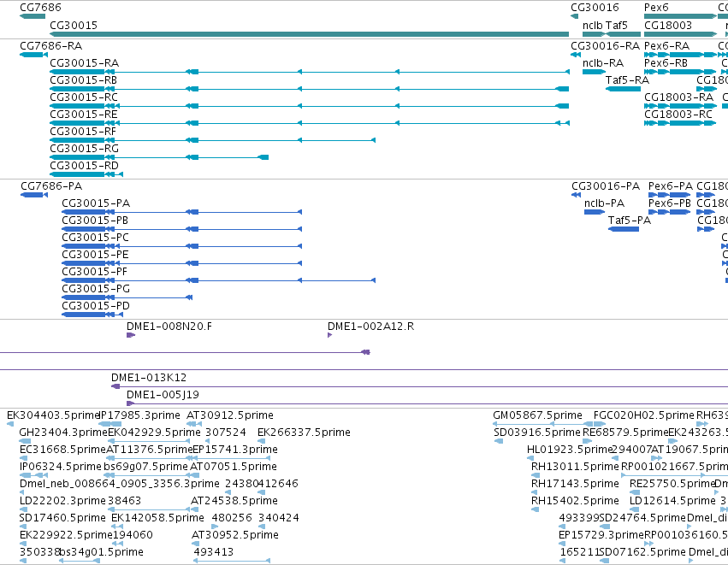Open EST GH23404.3prime
The height and width of the screenshot is (565, 728).
tap(63, 433)
